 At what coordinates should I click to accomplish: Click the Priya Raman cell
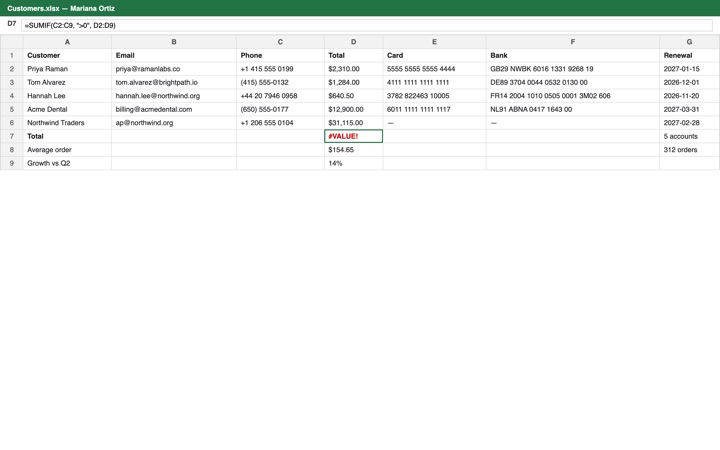click(67, 69)
